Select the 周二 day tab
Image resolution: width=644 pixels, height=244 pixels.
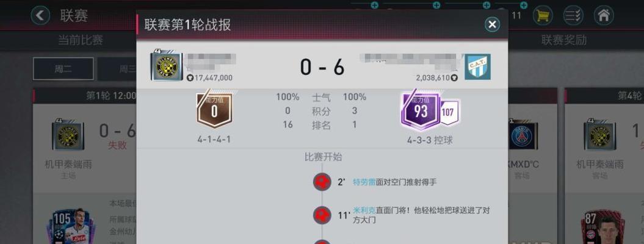tap(63, 68)
